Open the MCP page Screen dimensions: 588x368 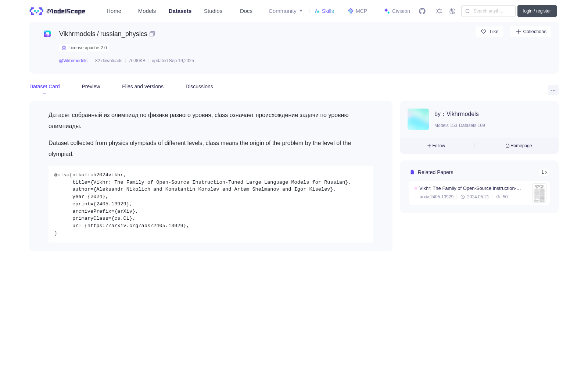tap(357, 11)
